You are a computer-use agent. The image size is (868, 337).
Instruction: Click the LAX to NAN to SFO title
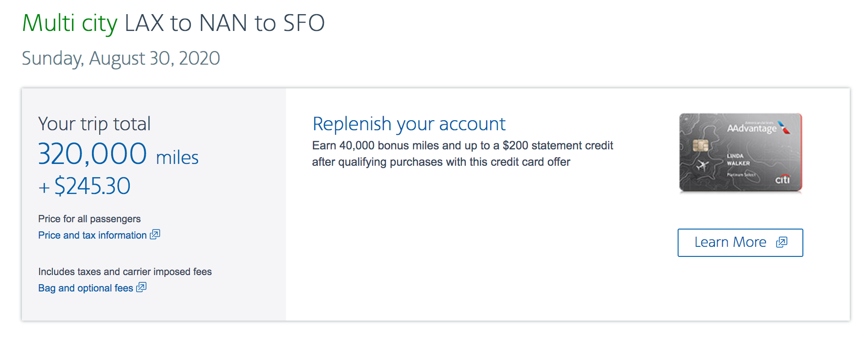[x=225, y=23]
